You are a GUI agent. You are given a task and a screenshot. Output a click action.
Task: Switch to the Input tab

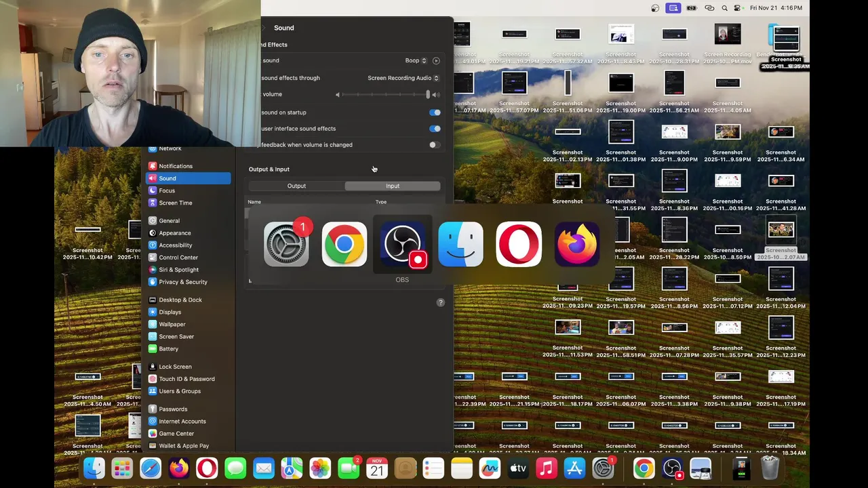[393, 186]
